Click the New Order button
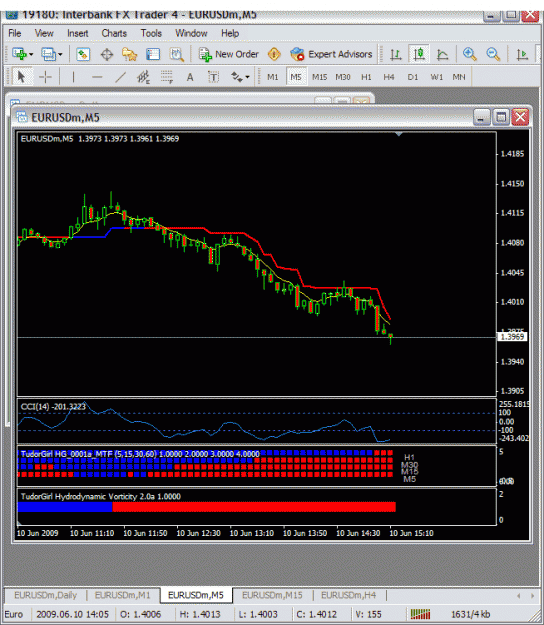 coord(229,54)
